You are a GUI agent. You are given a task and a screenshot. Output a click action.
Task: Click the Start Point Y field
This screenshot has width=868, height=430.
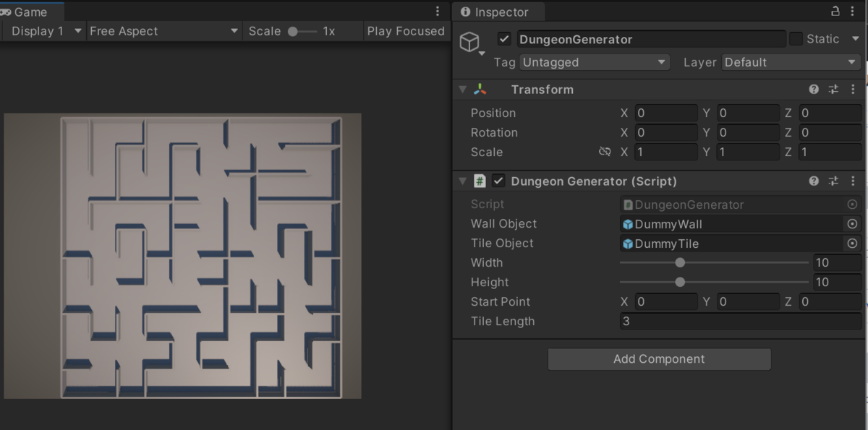(x=748, y=301)
